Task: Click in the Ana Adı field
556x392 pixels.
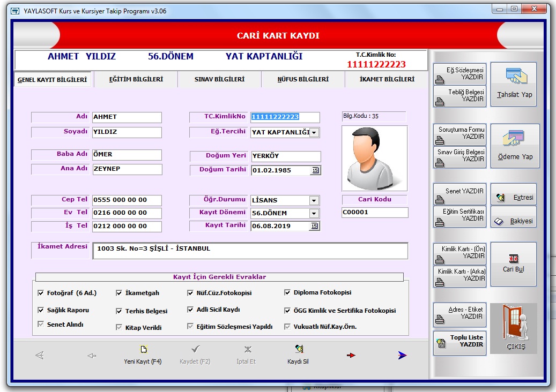Action: [x=128, y=169]
